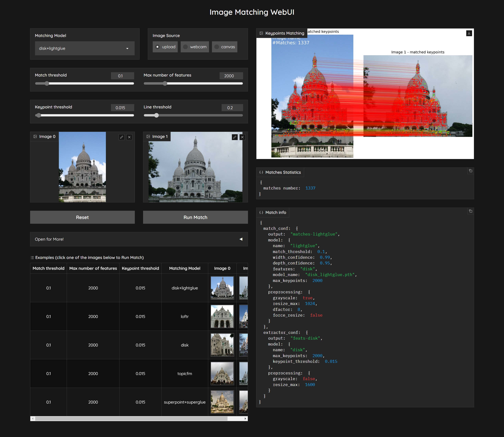
Task: Click the matches number value 1337
Action: 310,188
